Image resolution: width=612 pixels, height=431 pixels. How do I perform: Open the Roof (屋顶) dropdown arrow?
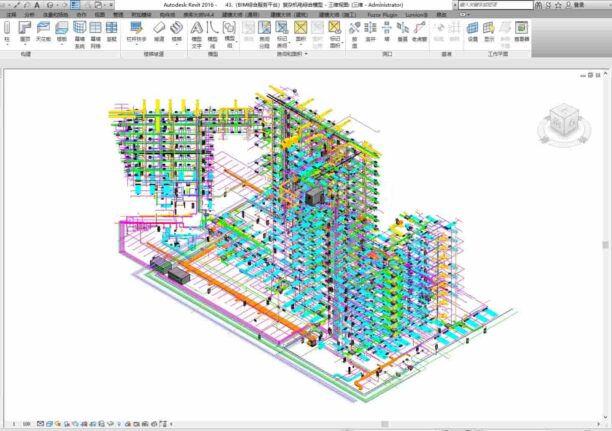[x=25, y=45]
